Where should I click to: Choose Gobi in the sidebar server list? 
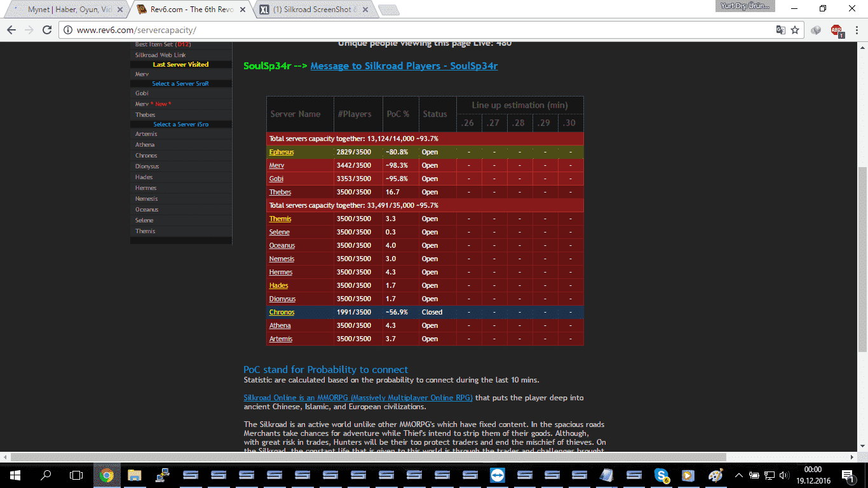pos(142,93)
